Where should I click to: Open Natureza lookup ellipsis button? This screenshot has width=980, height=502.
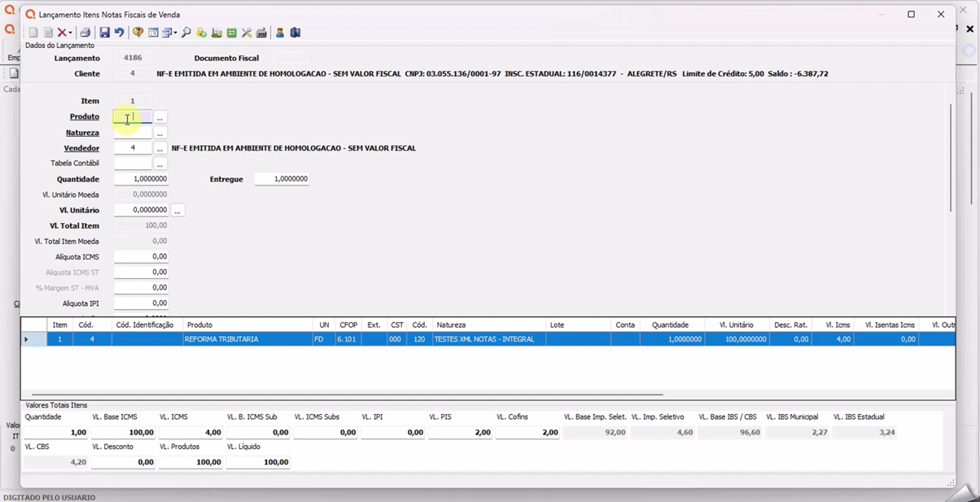click(x=160, y=133)
